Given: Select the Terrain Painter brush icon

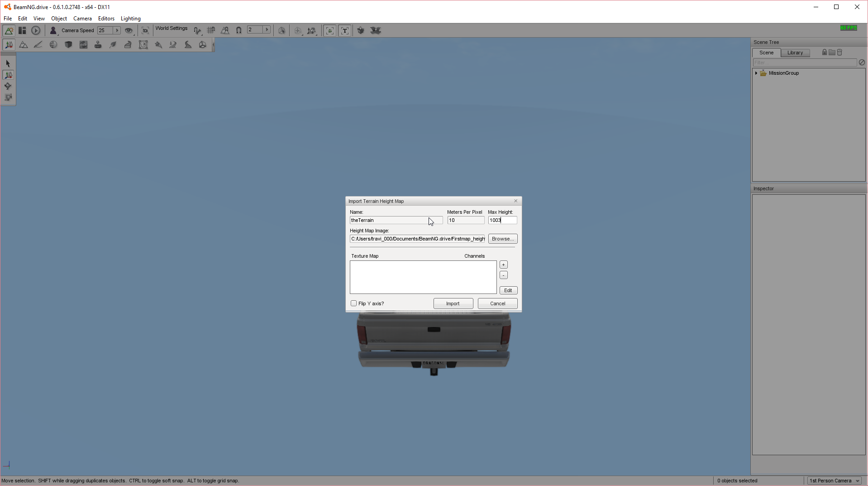Looking at the screenshot, I should 38,45.
